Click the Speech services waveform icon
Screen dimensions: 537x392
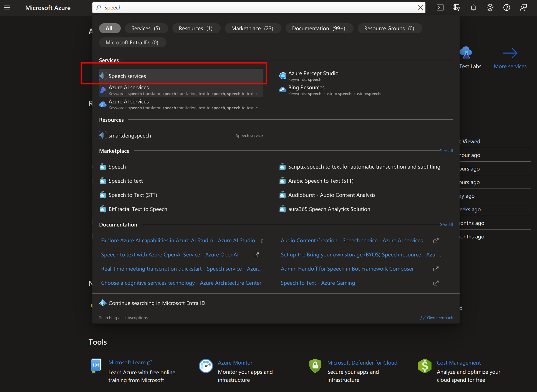point(103,76)
